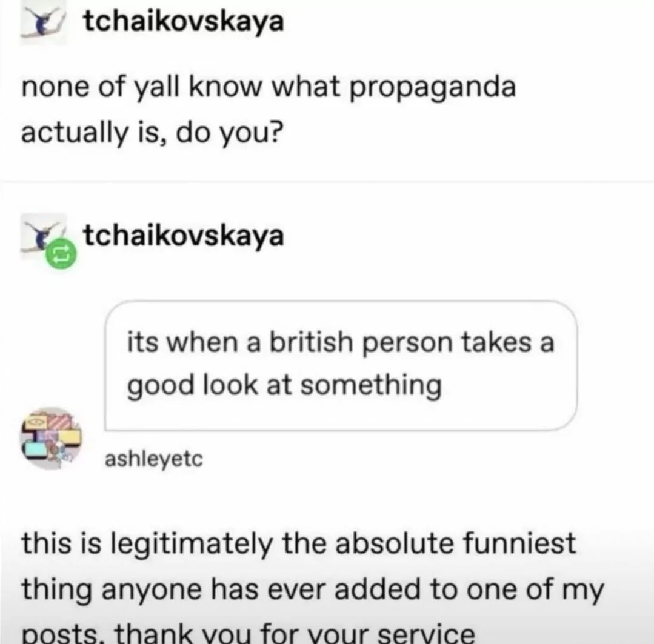Screen dimensions: 654x644
Task: Click the divider line between the posts
Action: [327, 182]
